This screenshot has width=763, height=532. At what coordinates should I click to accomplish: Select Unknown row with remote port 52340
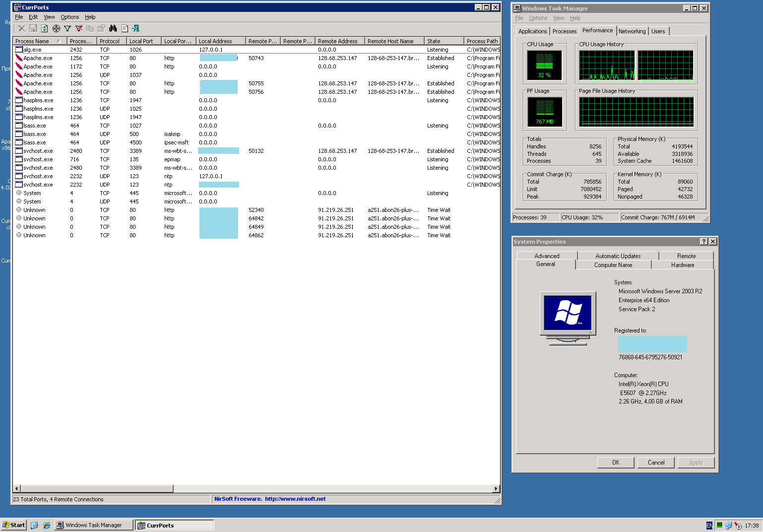click(x=256, y=210)
